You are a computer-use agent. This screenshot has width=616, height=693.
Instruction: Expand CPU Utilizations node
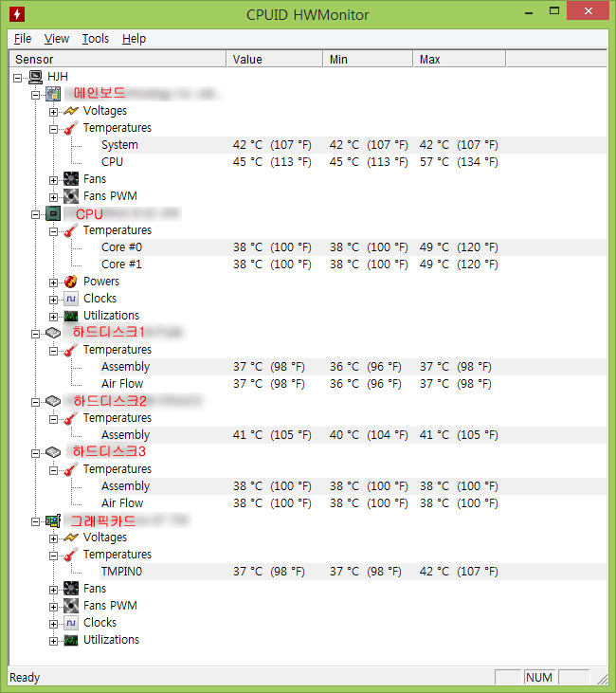coord(53,318)
